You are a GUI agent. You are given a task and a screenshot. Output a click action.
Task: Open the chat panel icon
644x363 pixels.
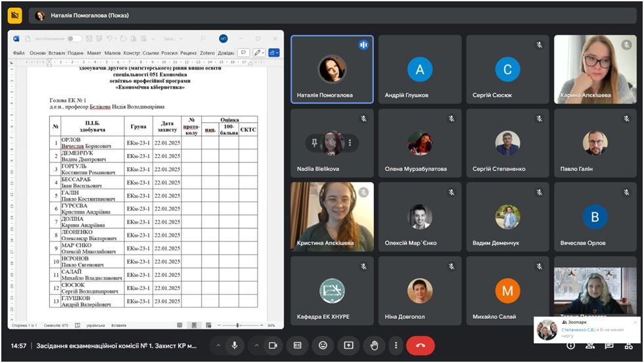tap(609, 345)
